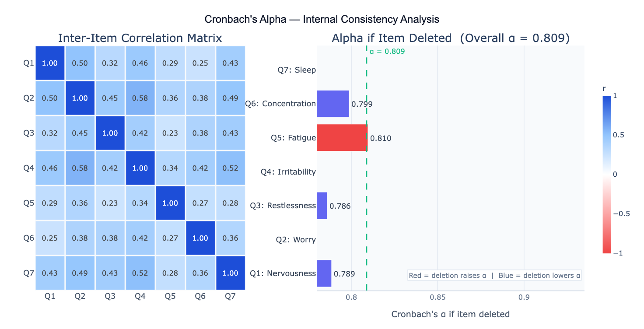Click the green α = 0.809 annotation
This screenshot has height=329, width=644.
(x=387, y=51)
